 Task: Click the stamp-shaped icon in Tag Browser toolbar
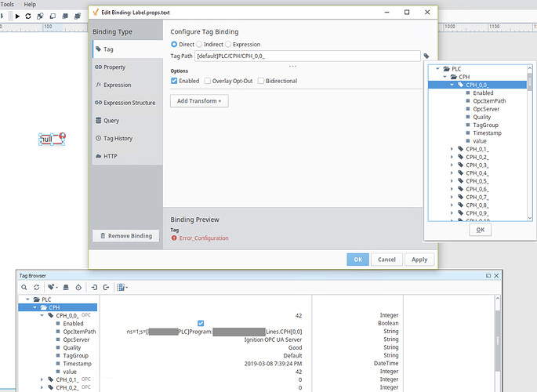(66, 288)
